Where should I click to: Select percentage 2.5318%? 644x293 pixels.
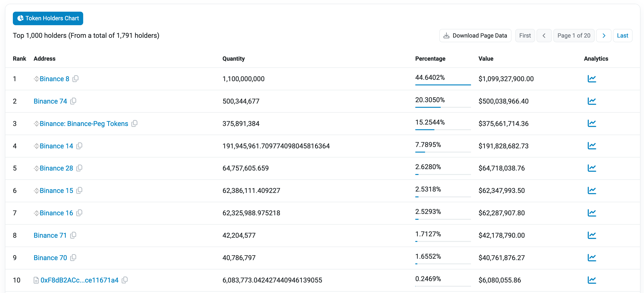(x=428, y=189)
